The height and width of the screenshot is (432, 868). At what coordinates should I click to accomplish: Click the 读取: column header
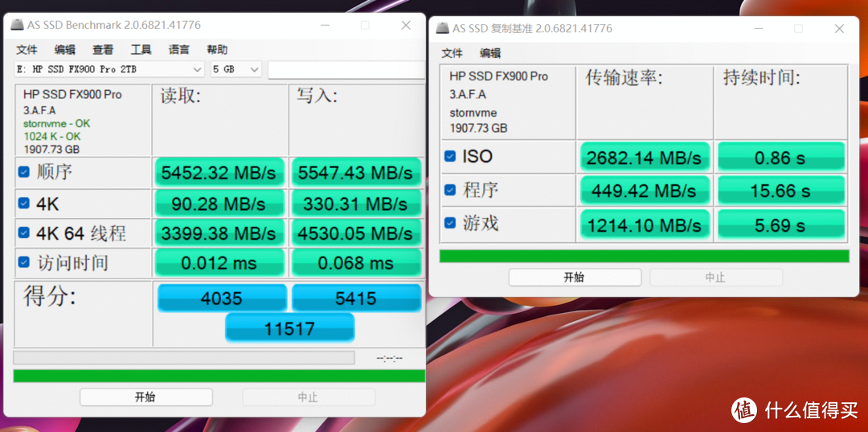point(181,96)
